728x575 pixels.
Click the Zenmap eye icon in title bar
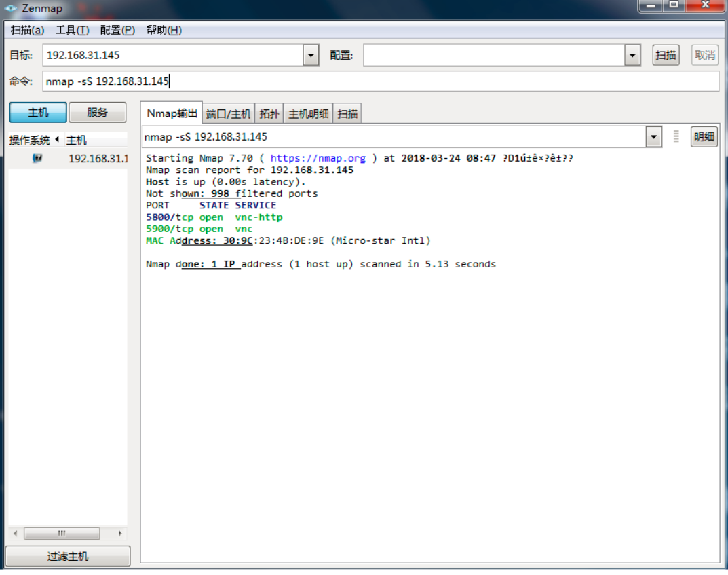pos(11,8)
